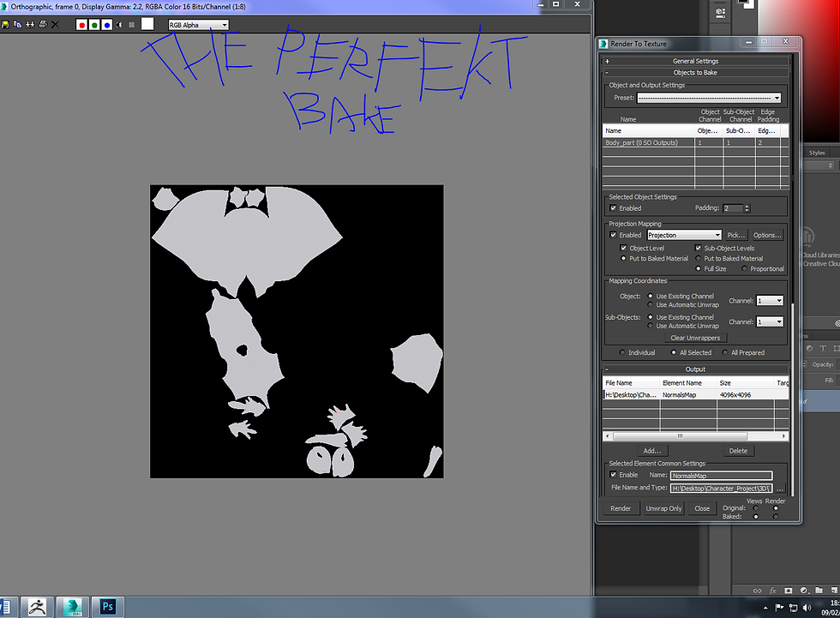Select the Body_part row in objects list

[x=695, y=143]
